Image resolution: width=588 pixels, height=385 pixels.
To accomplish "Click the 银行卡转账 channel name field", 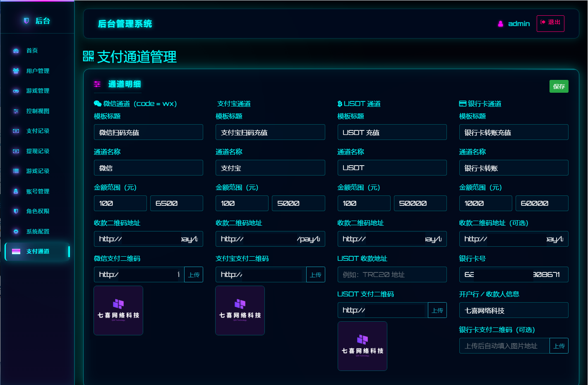I will pyautogui.click(x=514, y=168).
